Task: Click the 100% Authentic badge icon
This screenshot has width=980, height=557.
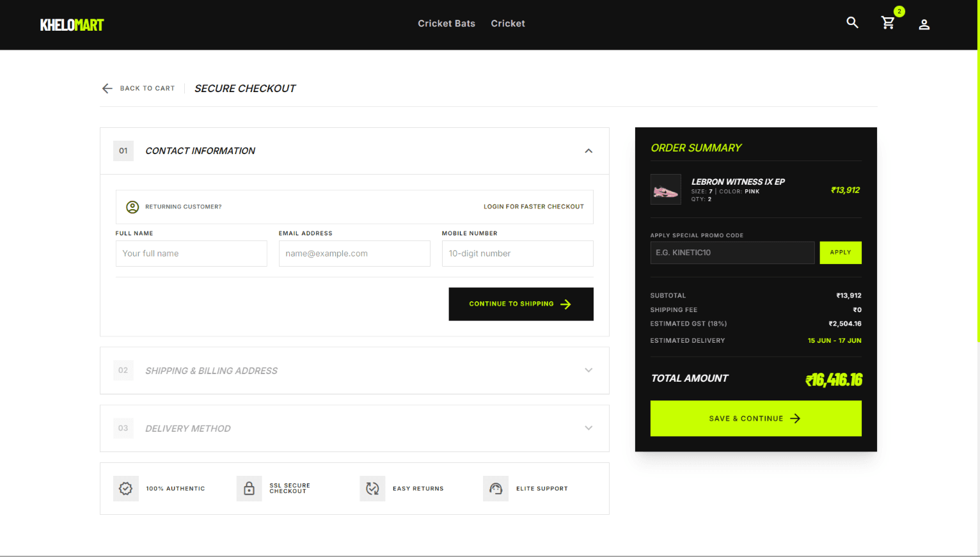Action: (x=126, y=489)
